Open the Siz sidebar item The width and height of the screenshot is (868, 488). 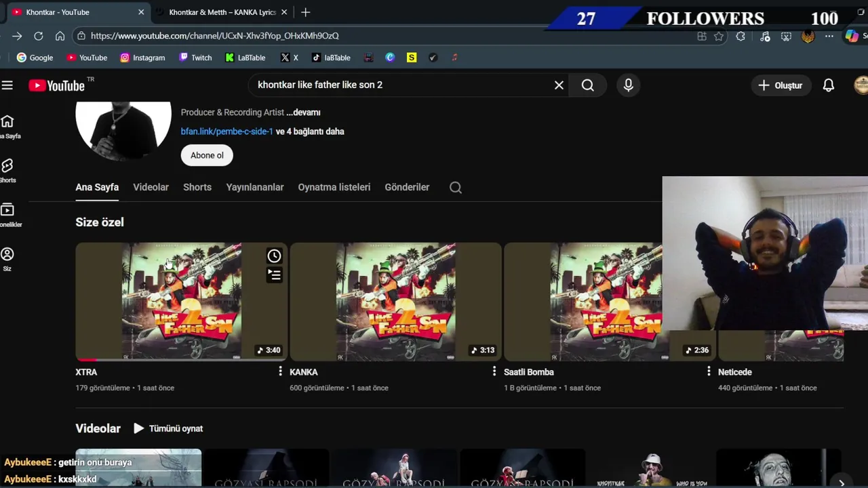coord(7,259)
